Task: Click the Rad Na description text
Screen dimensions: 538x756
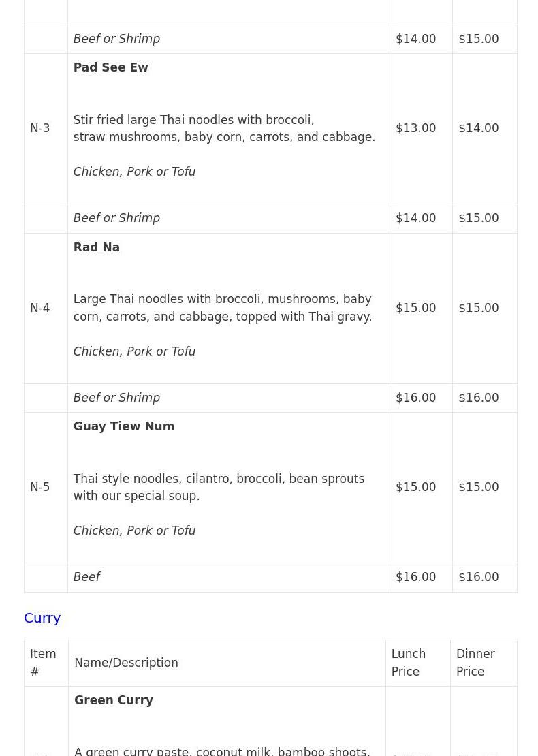Action: tap(222, 308)
